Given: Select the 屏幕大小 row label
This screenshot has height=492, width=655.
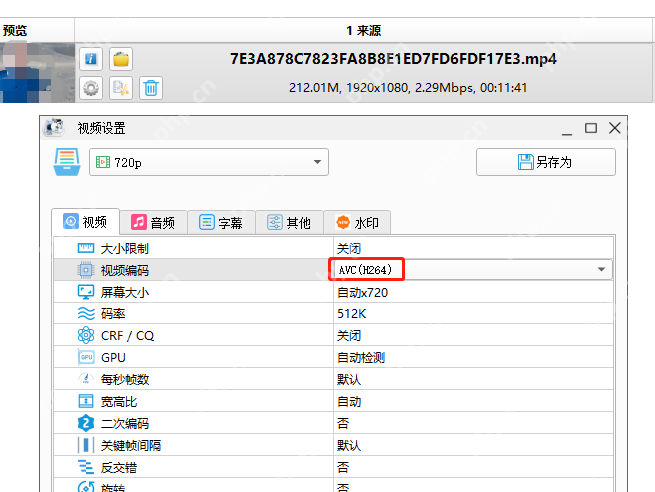Looking at the screenshot, I should 124,292.
